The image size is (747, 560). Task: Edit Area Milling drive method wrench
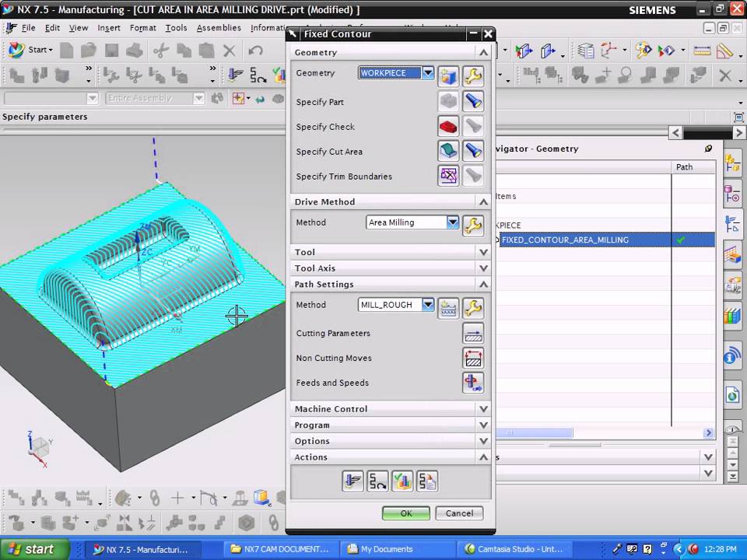[473, 226]
